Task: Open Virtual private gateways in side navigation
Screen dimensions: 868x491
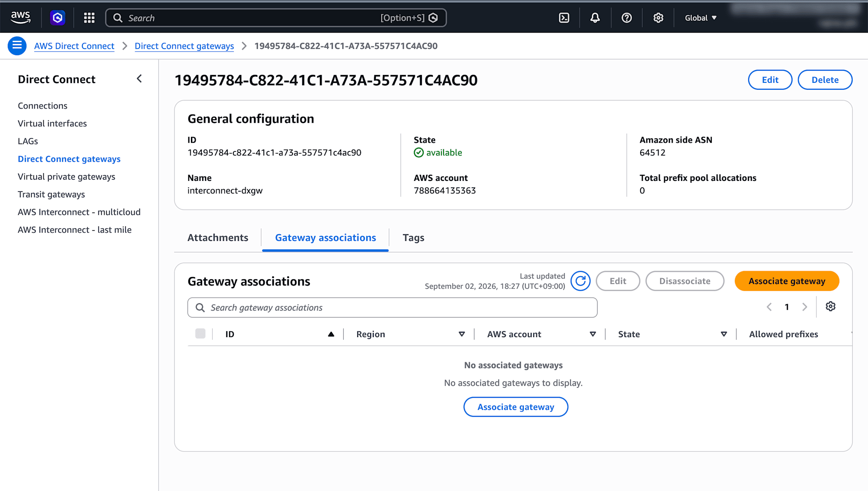Action: pos(66,177)
